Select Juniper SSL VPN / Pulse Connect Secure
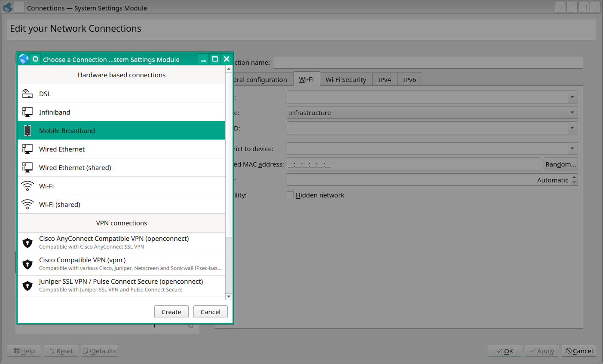 point(121,286)
